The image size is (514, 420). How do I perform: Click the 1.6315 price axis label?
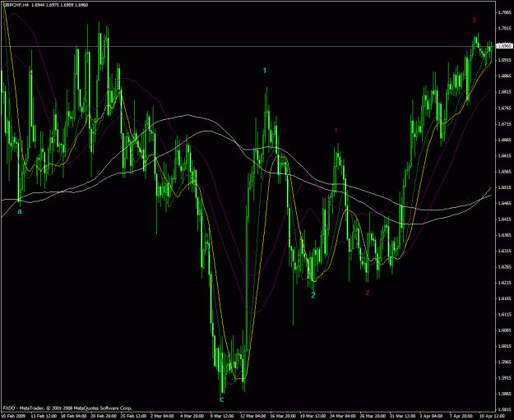click(x=504, y=251)
